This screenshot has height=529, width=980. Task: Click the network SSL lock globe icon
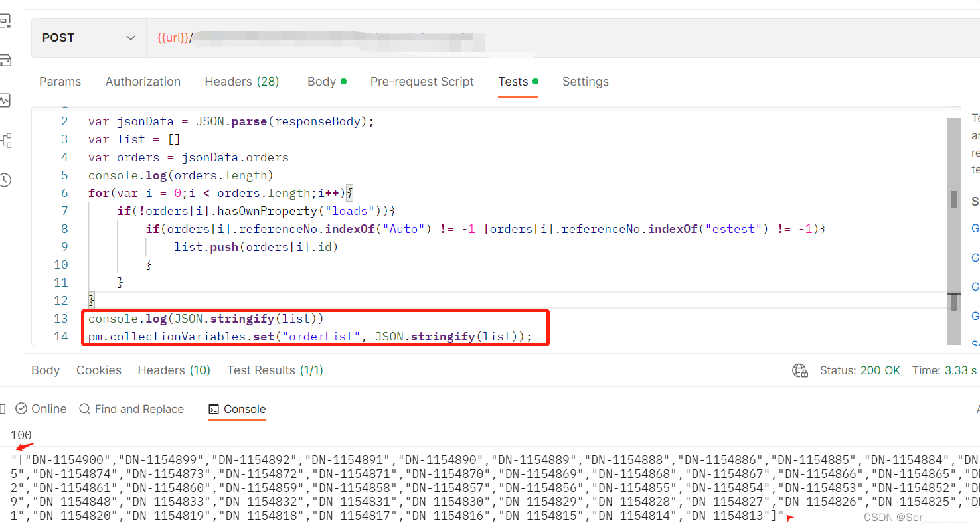point(800,371)
